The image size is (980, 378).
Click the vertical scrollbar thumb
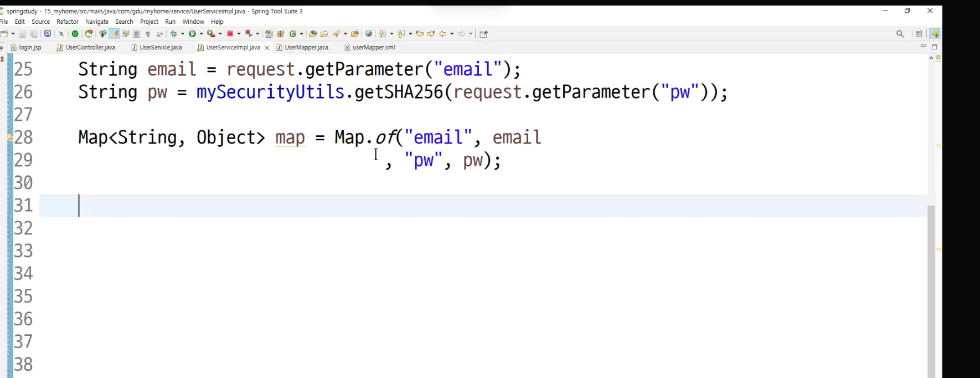pyautogui.click(x=931, y=291)
